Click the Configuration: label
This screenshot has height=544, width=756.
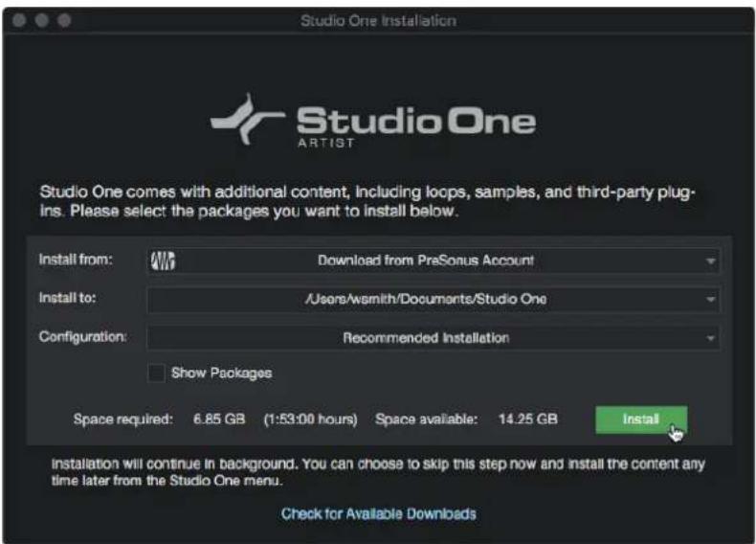83,337
